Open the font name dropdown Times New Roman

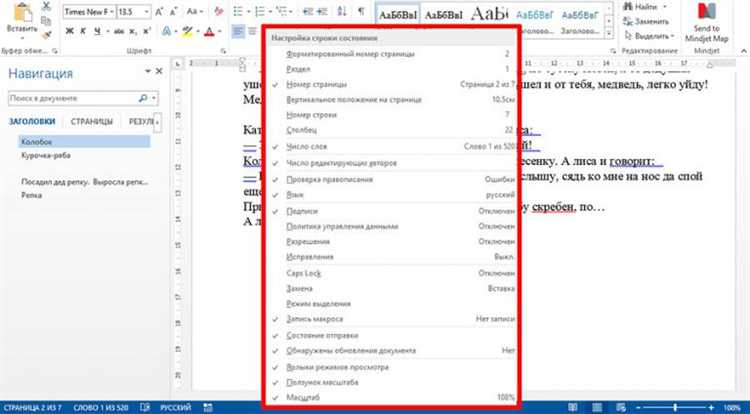89,12
